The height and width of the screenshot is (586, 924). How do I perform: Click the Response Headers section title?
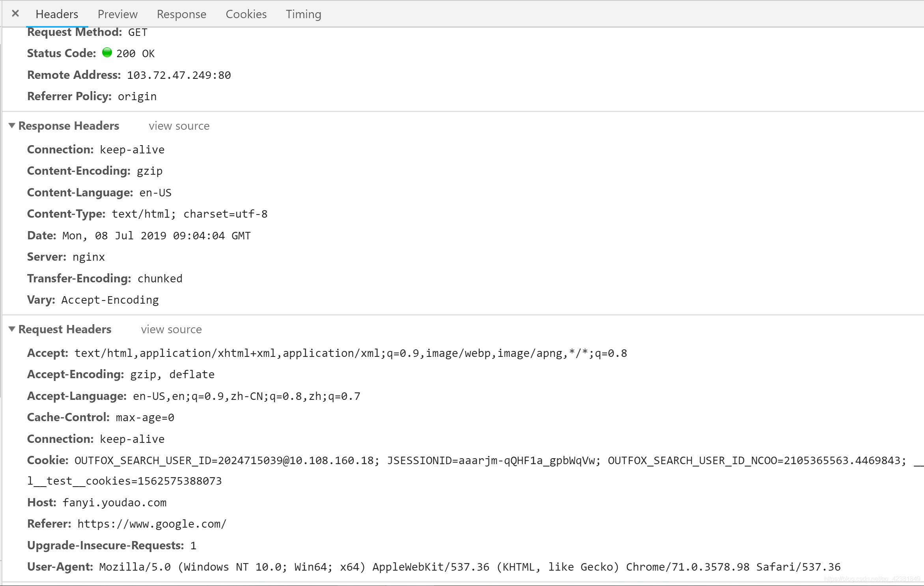pyautogui.click(x=69, y=126)
